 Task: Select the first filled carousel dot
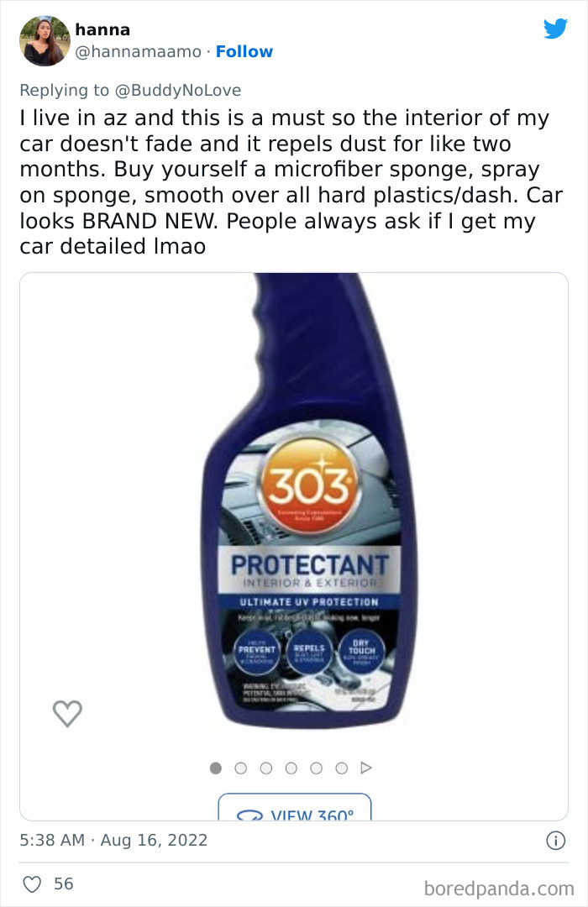(216, 768)
